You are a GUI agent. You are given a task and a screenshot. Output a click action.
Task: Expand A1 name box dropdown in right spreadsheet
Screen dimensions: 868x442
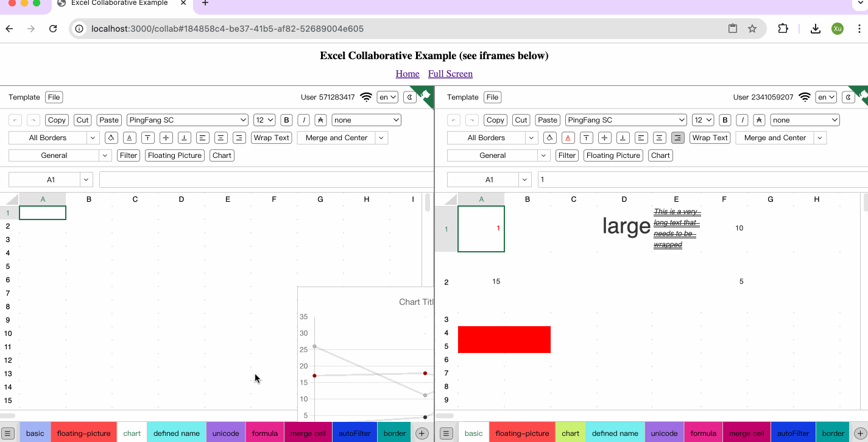pyautogui.click(x=526, y=180)
